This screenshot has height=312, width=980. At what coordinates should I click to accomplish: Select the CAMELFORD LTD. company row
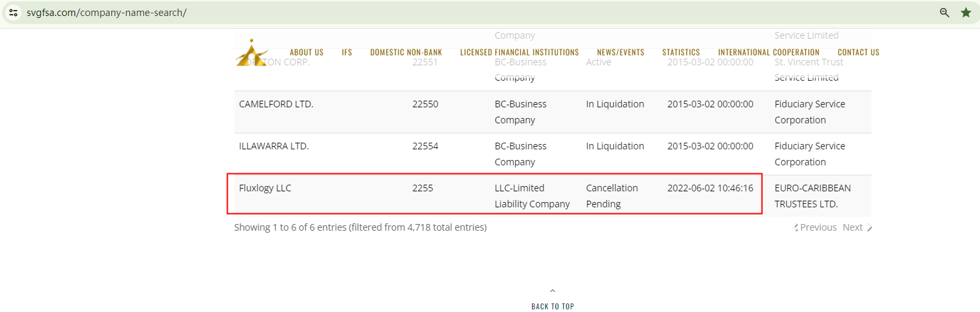[276, 104]
